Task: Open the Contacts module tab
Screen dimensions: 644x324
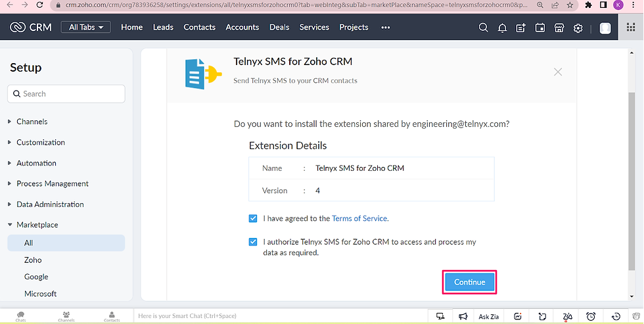Action: pyautogui.click(x=200, y=27)
